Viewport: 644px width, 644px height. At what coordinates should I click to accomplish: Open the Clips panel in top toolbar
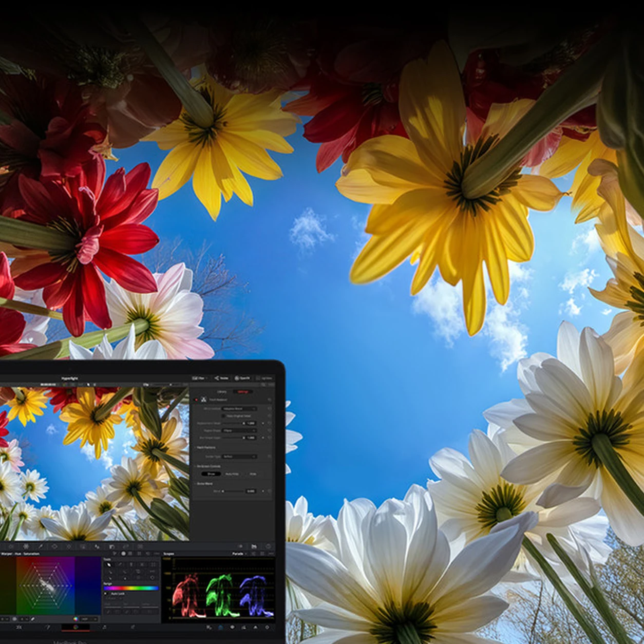[x=198, y=378]
